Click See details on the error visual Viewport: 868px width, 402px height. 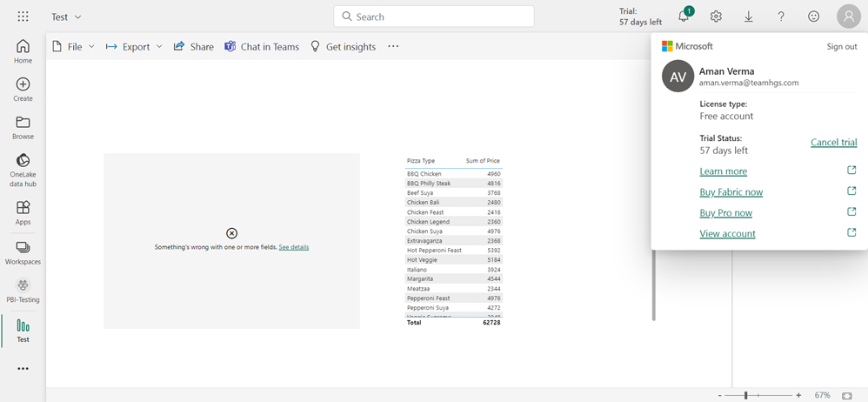(294, 247)
